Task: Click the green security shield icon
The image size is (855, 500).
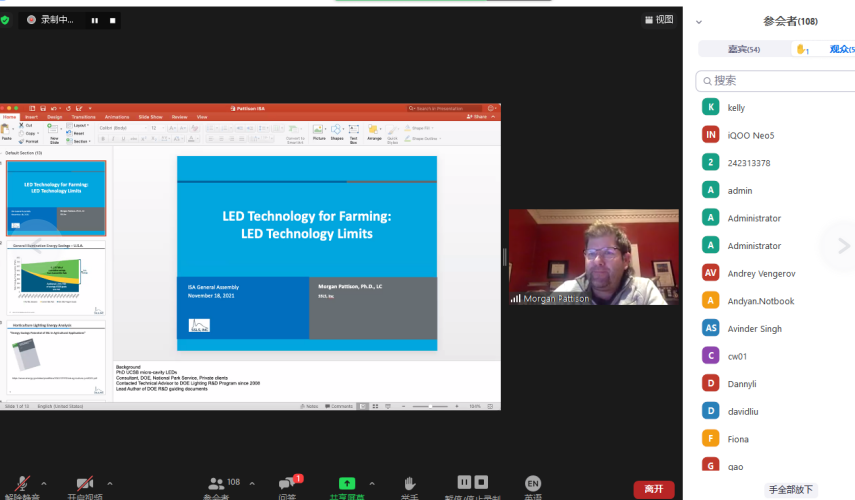Action: pos(6,19)
